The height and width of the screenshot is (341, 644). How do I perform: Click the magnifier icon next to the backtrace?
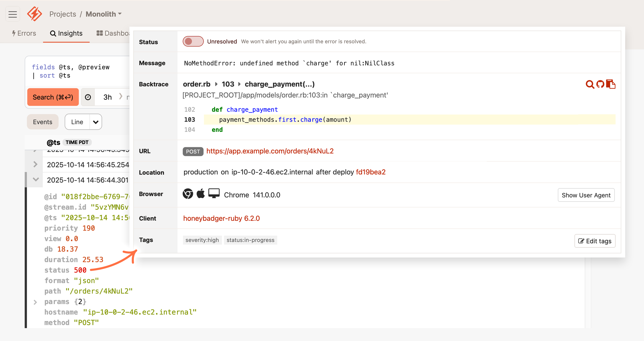point(590,84)
